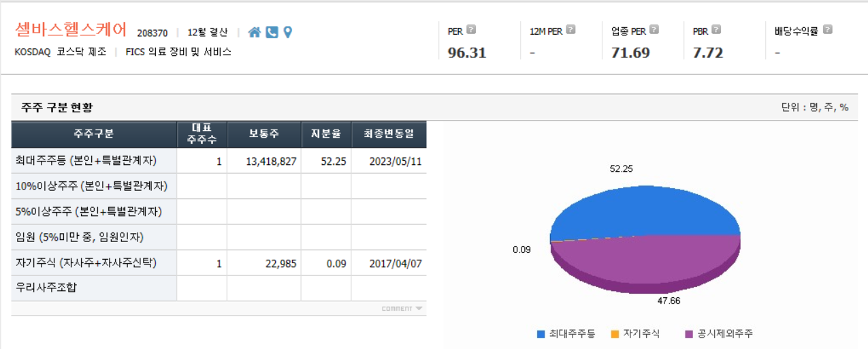Click the purple 공시제외주주 legend swatch
868x349 pixels.
(690, 334)
